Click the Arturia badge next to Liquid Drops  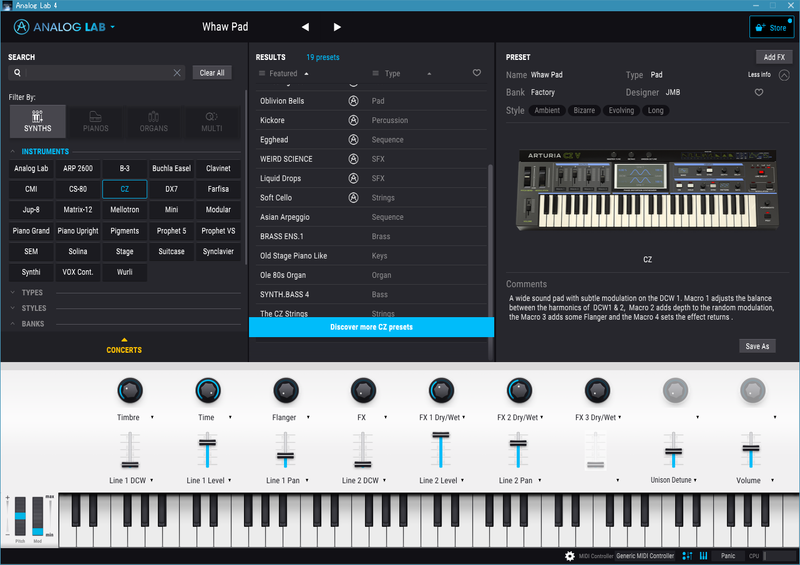(x=353, y=179)
